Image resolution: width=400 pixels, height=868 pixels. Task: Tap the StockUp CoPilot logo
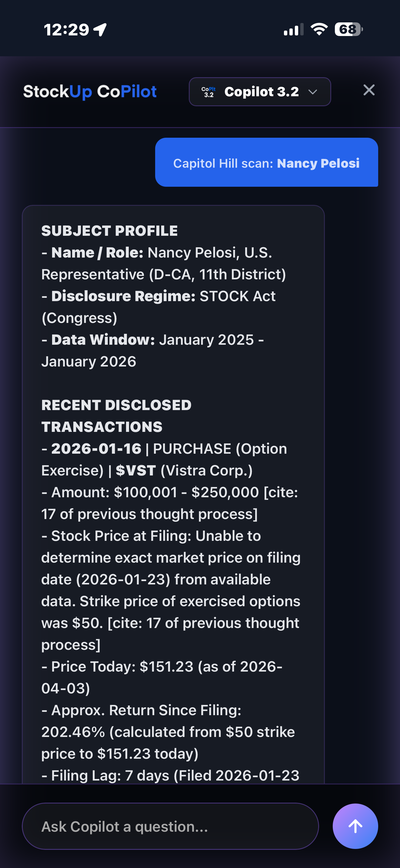pos(90,92)
